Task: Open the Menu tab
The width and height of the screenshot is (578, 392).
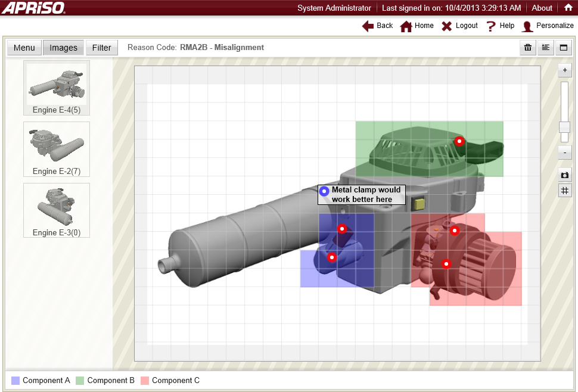Action: pos(24,48)
